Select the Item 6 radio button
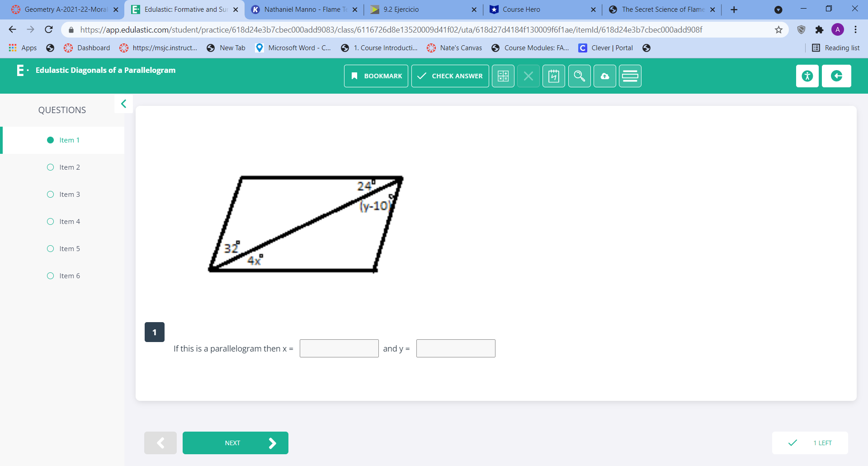The height and width of the screenshot is (466, 868). point(51,276)
